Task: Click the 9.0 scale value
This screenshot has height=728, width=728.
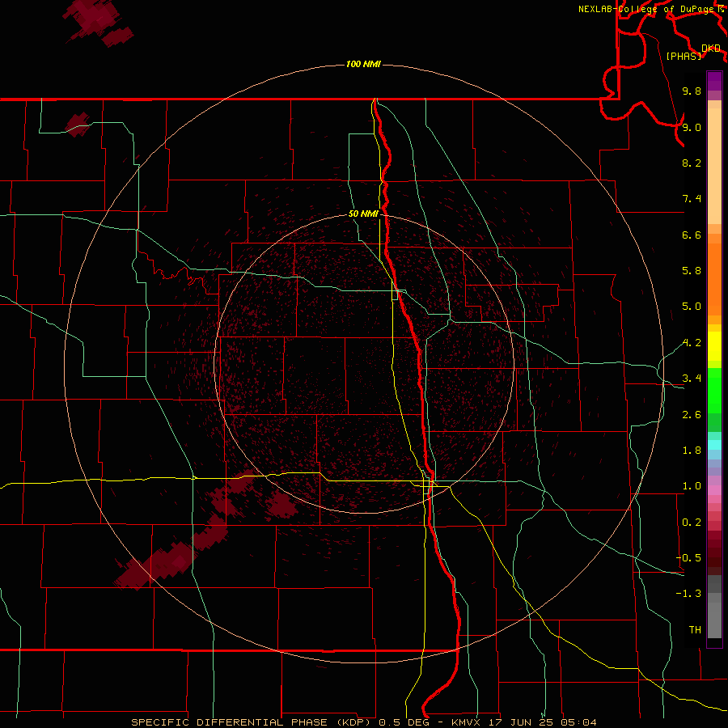Action: 692,127
